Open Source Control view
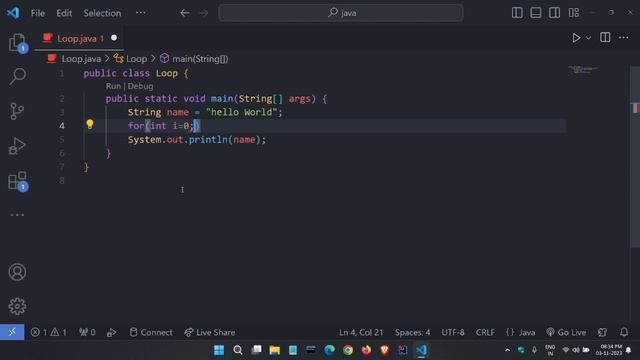 point(17,111)
